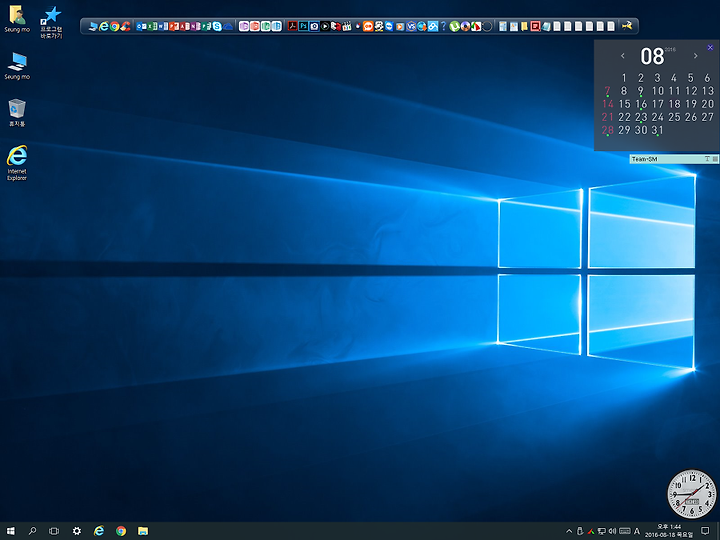Open the 휴지통 recycle bin
The width and height of the screenshot is (720, 540).
pyautogui.click(x=17, y=112)
